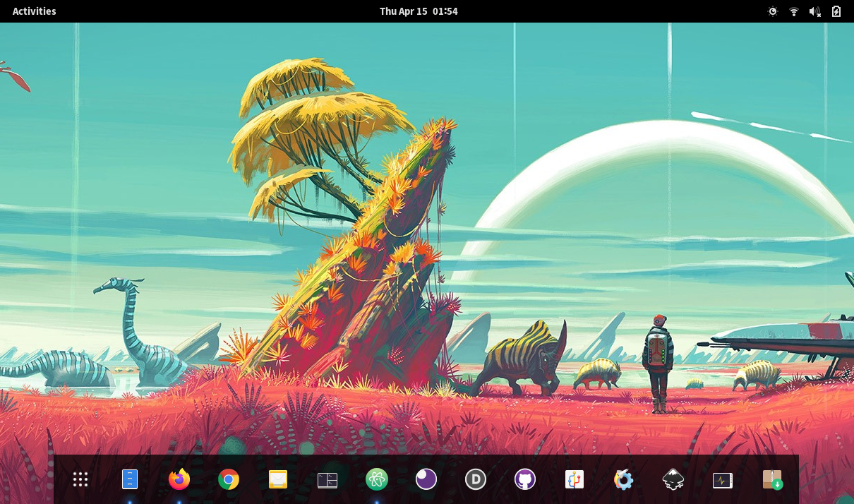This screenshot has width=854, height=504.
Task: Open the Activities overview
Action: point(35,11)
